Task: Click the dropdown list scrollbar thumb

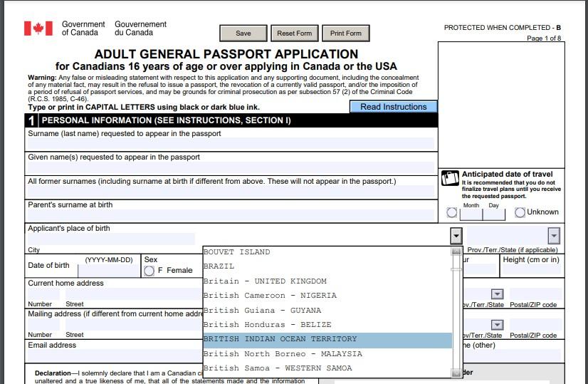Action: (456, 269)
